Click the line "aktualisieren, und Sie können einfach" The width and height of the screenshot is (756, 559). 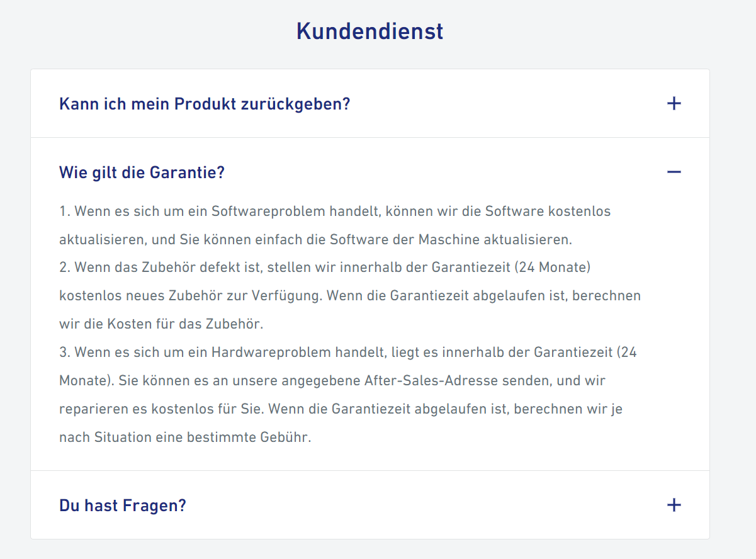(315, 239)
